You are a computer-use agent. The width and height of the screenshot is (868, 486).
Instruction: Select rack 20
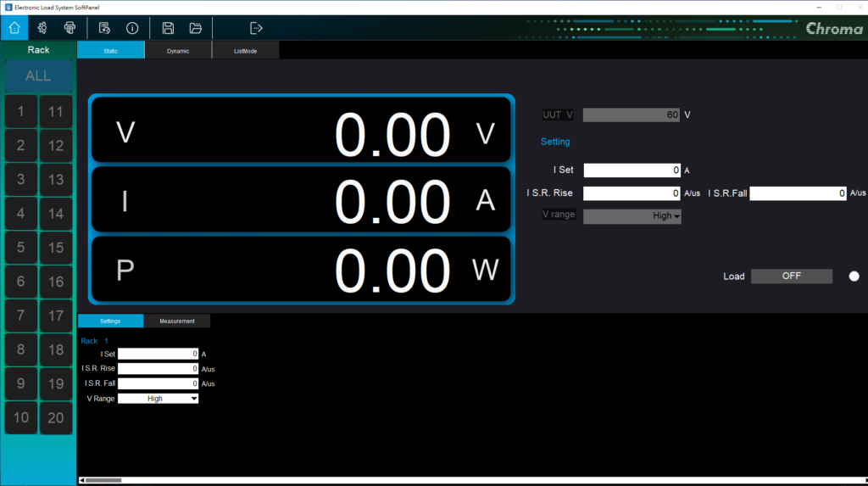click(56, 417)
